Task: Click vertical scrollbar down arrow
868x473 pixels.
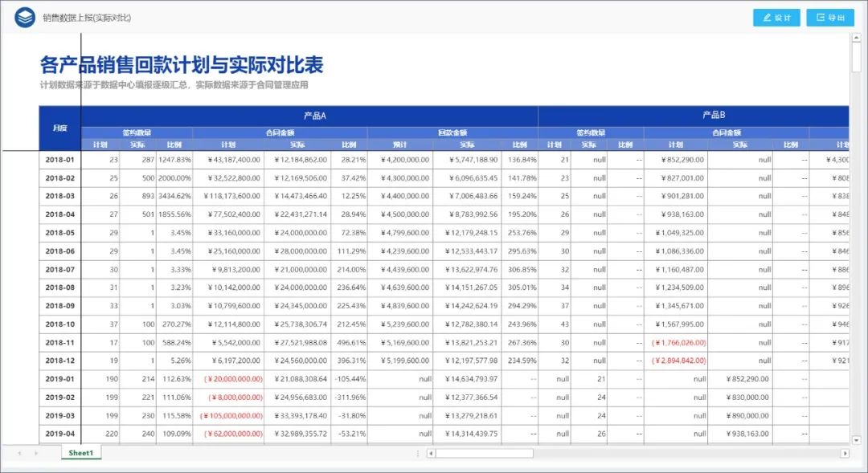Action: click(x=857, y=440)
